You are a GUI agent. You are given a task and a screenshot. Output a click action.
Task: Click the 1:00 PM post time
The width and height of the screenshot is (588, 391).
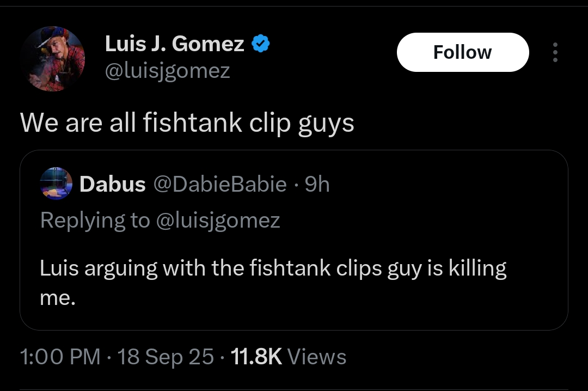[x=60, y=357]
